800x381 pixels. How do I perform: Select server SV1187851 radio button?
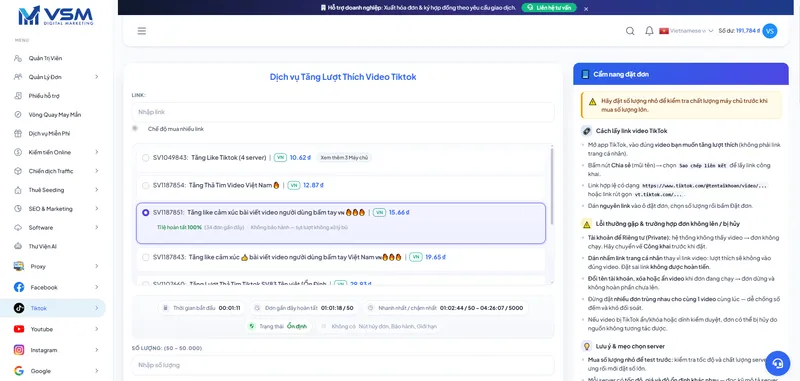click(x=146, y=212)
